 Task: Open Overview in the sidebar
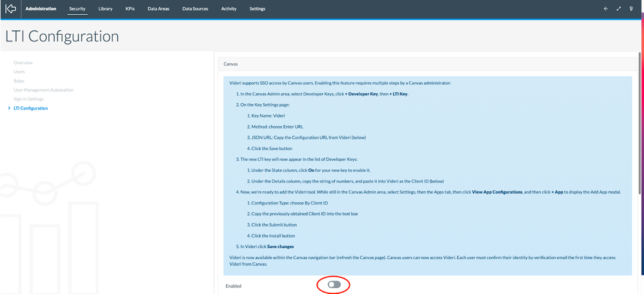point(23,63)
